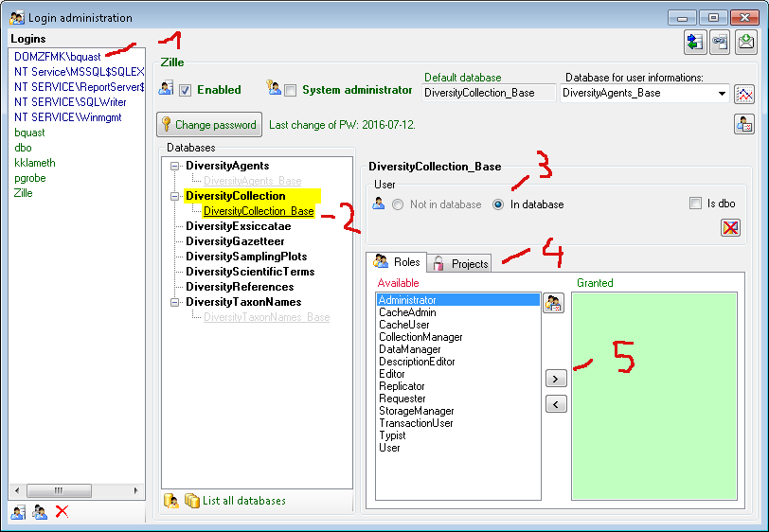Click the chart icon beside database dropdown
Screen dimensions: 769x532
pyautogui.click(x=745, y=94)
